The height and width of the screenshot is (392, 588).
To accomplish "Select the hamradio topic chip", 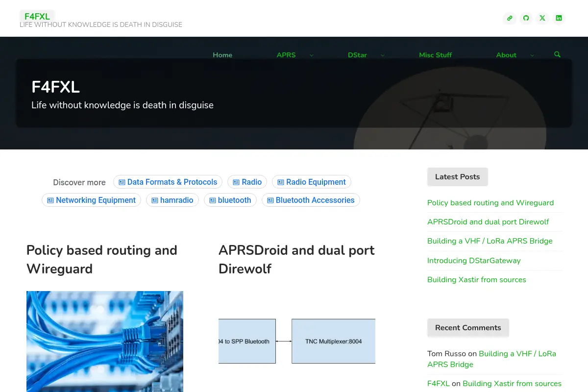I will click(x=172, y=200).
